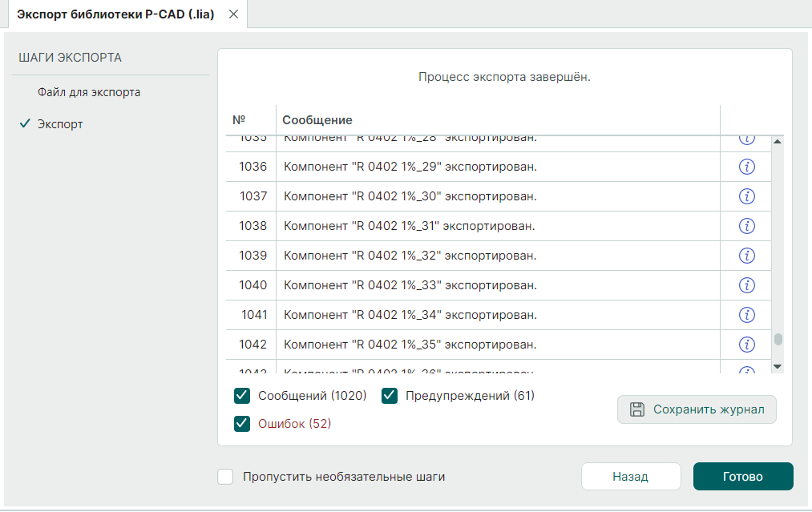Close the Экспорт библиотеки P-CAD tab
The image size is (812, 512).
pyautogui.click(x=233, y=14)
